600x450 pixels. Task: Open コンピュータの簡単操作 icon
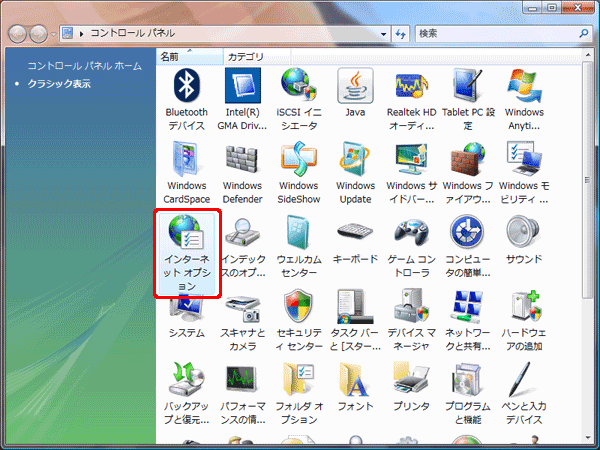click(468, 246)
